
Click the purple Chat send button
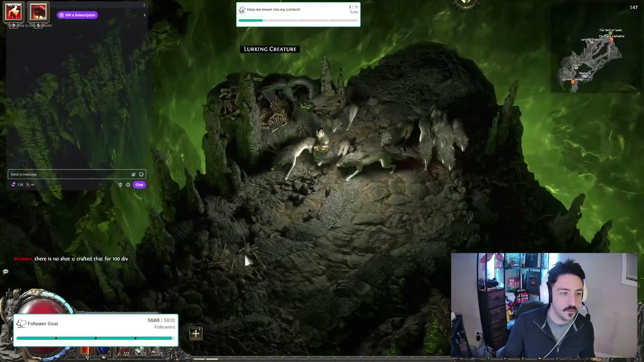tap(139, 185)
